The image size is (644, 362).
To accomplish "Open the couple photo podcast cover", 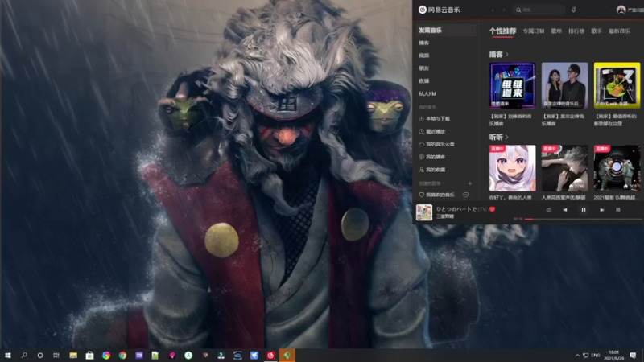I will click(x=565, y=85).
